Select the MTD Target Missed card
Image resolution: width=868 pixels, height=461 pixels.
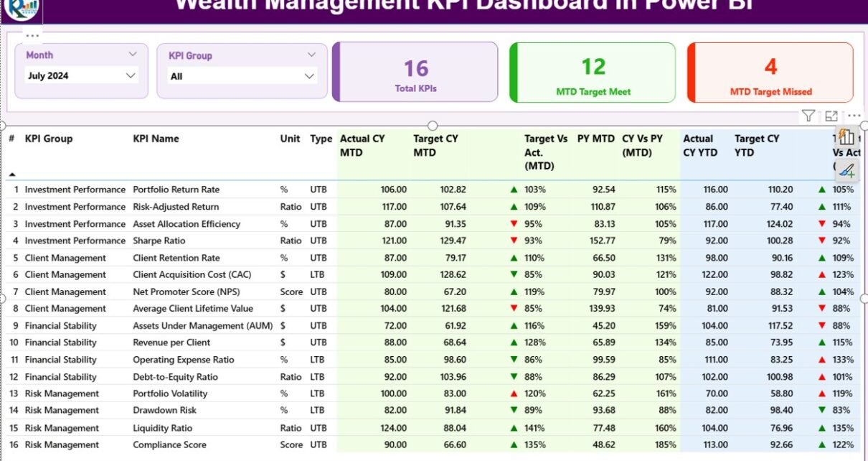[x=770, y=72]
